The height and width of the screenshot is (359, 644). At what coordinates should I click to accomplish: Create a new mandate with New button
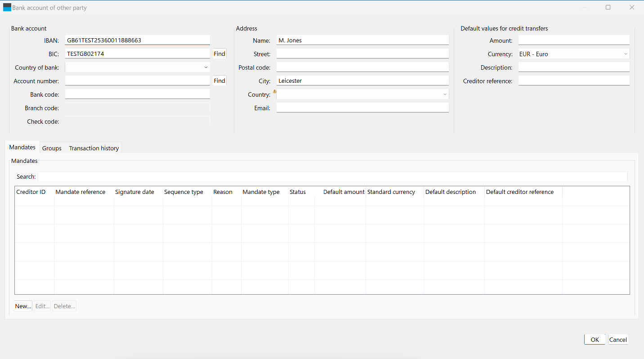point(23,306)
